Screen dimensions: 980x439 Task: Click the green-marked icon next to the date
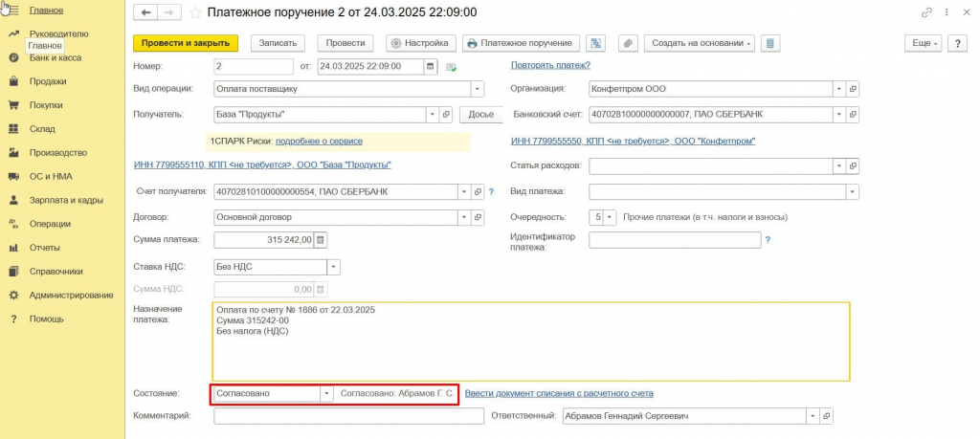point(452,67)
